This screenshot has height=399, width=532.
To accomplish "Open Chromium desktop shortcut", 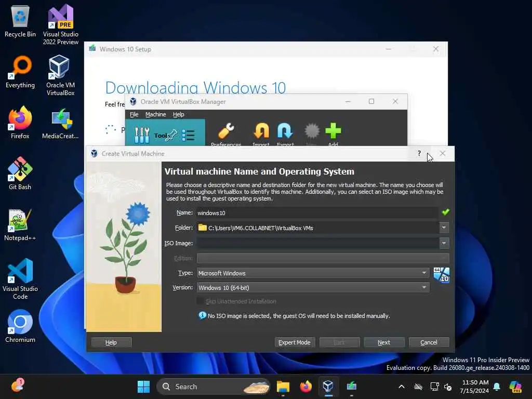I will (x=20, y=326).
